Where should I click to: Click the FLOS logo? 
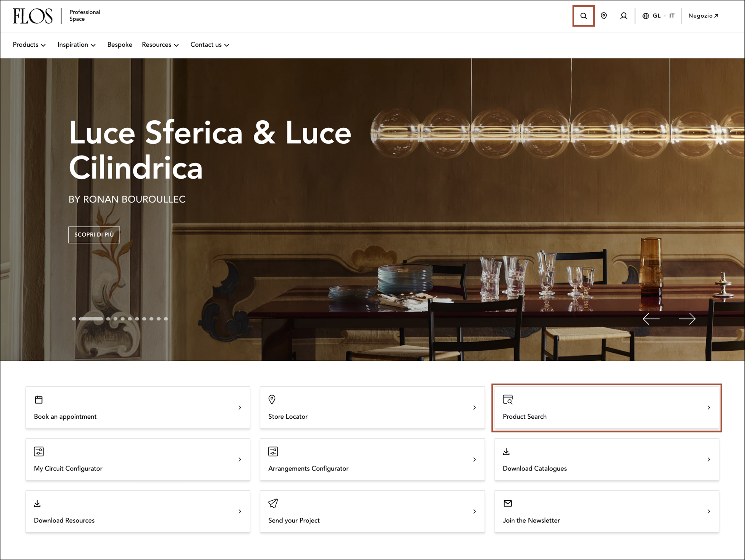click(x=33, y=16)
